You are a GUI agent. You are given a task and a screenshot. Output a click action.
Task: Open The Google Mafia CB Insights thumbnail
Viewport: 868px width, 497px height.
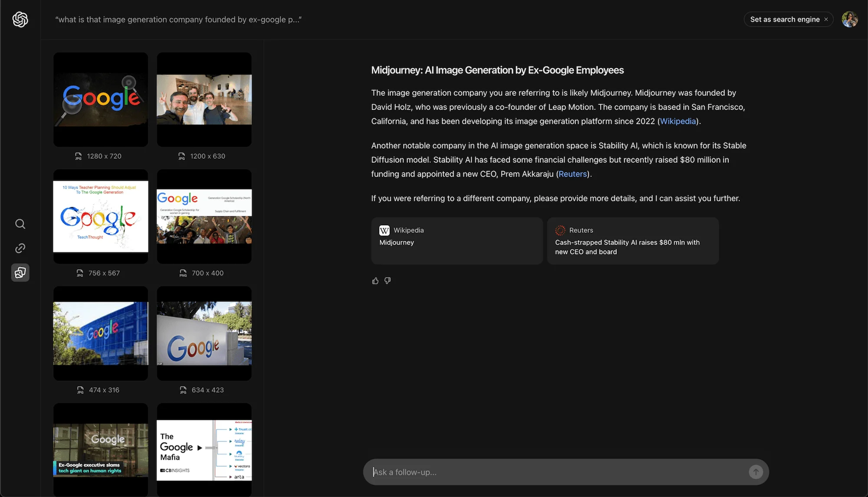click(204, 450)
